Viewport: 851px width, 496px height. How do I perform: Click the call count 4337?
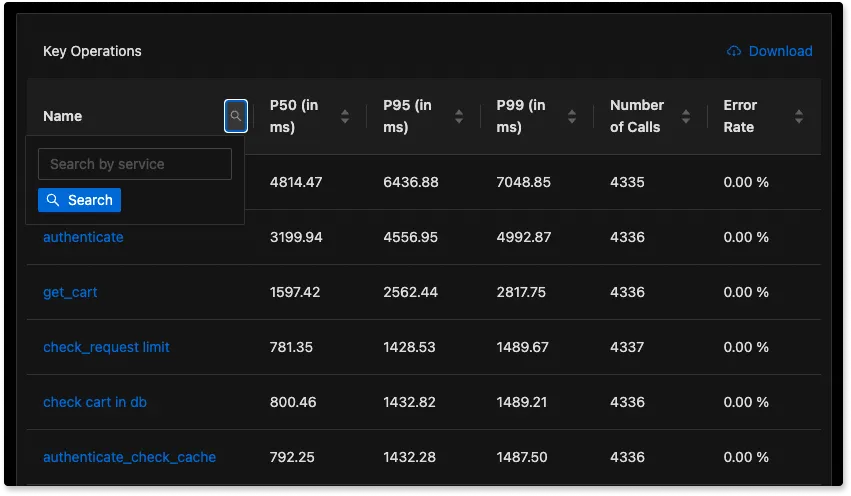(x=627, y=347)
